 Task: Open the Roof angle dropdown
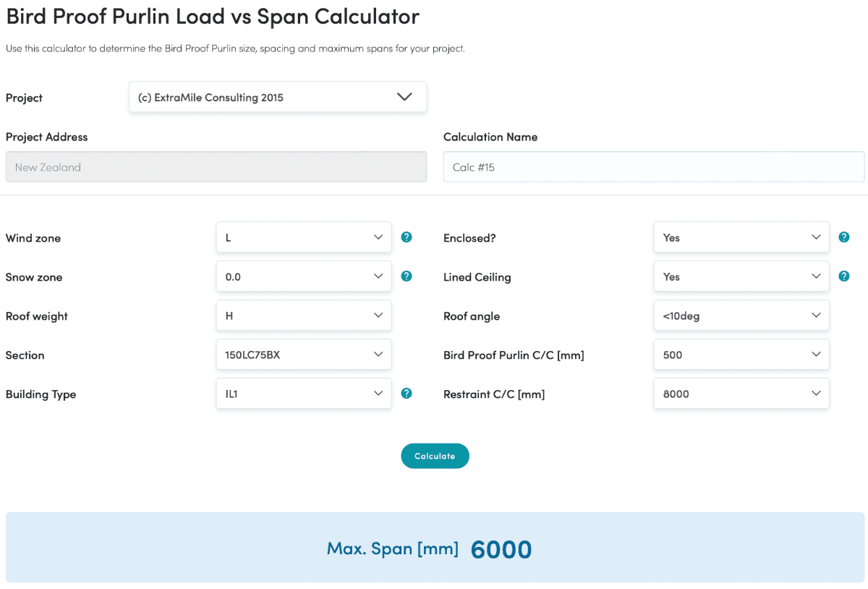point(741,315)
